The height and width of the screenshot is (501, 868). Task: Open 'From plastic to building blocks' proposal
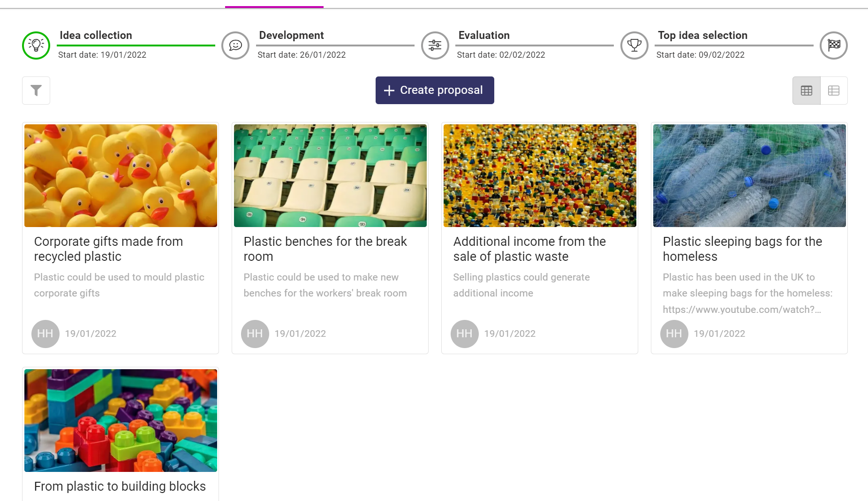point(120,486)
